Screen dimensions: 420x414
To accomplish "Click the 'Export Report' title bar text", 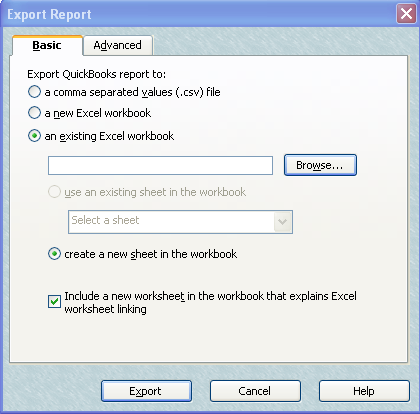I will 49,15.
